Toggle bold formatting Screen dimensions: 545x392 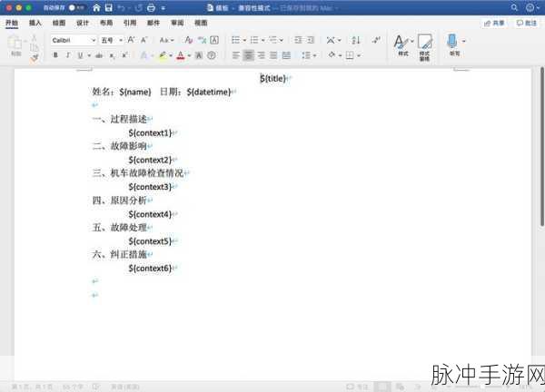pos(55,55)
